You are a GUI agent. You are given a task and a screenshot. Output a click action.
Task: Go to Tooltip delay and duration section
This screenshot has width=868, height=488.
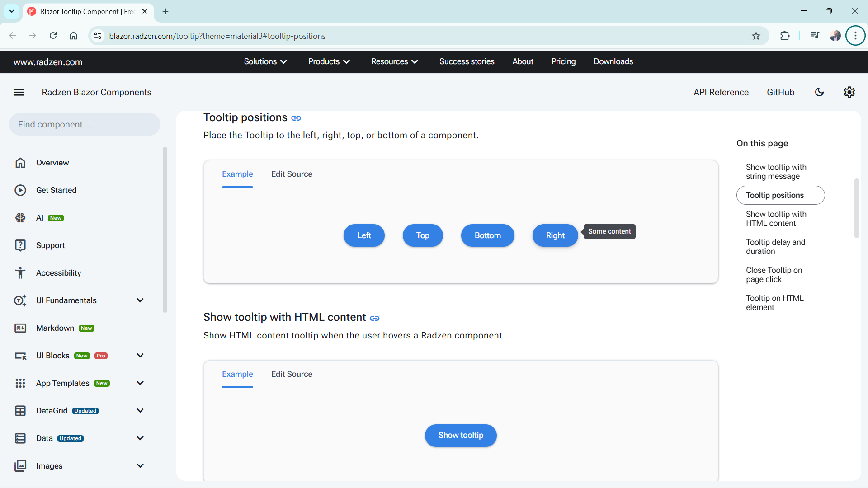[775, 247]
